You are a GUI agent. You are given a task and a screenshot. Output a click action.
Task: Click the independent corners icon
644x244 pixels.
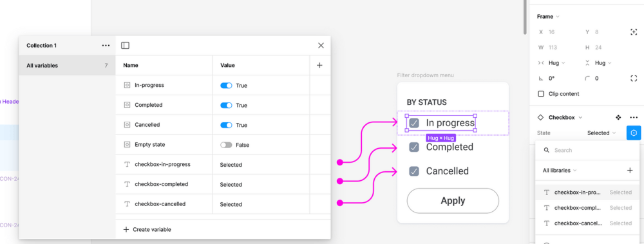point(634,78)
